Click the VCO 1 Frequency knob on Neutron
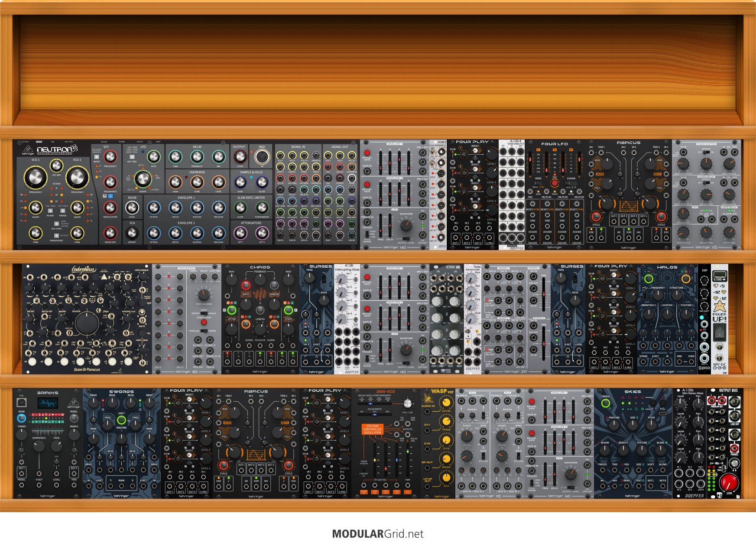This screenshot has width=756, height=543. point(36,178)
